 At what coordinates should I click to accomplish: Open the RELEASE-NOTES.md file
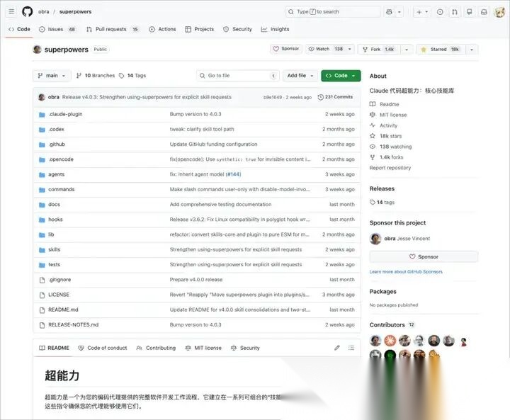(73, 324)
